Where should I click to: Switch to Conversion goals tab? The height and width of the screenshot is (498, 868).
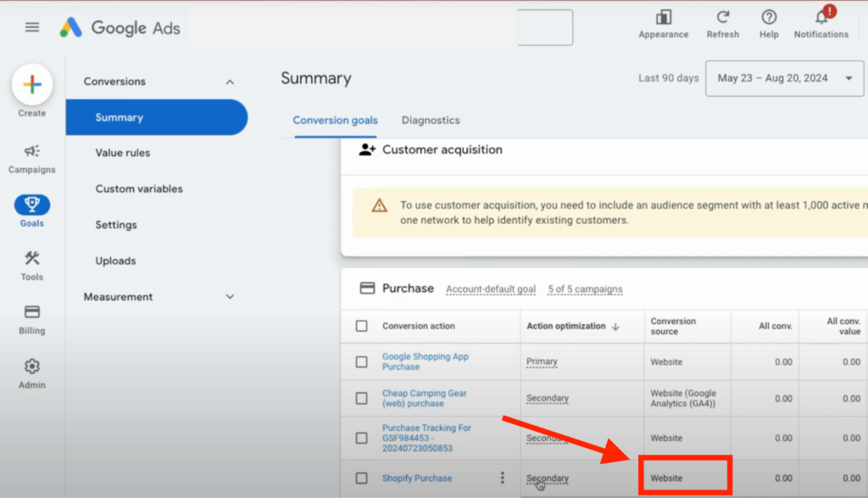tap(335, 120)
